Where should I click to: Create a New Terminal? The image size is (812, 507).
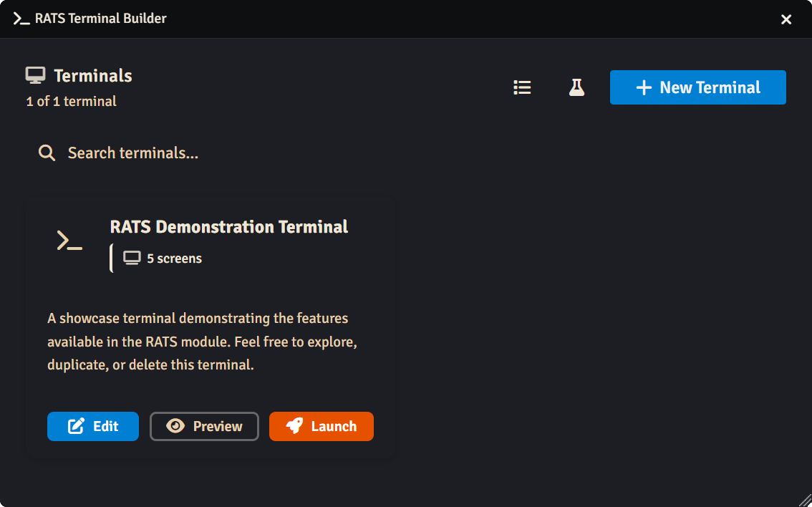pos(697,87)
